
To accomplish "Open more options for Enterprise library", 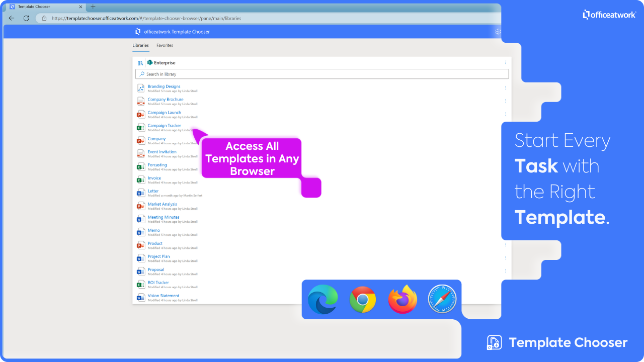I will click(x=506, y=63).
